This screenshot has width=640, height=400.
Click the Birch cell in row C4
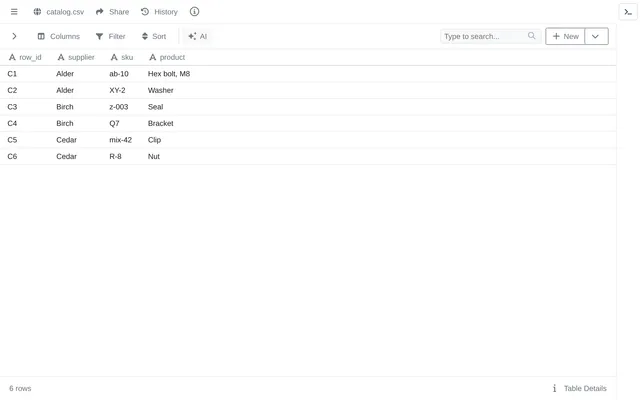pyautogui.click(x=65, y=123)
